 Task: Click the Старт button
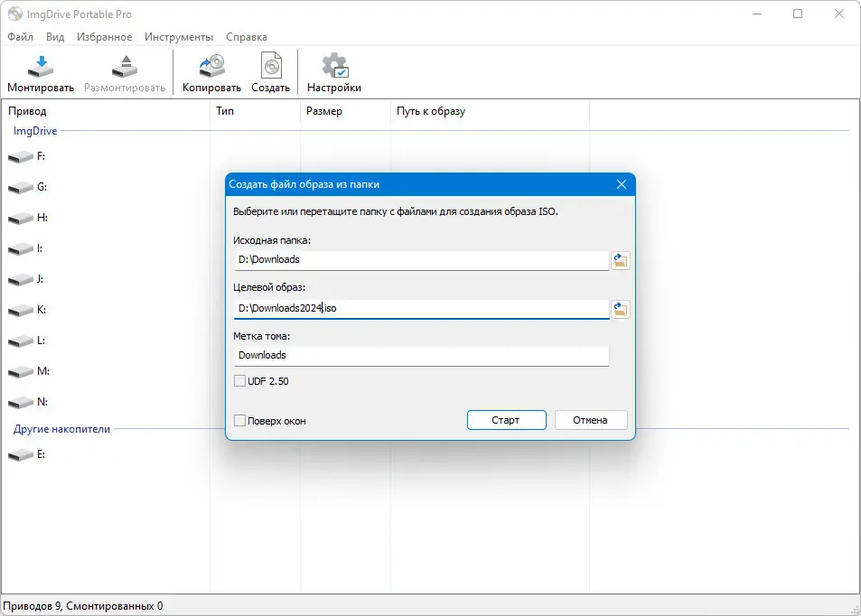(x=506, y=420)
